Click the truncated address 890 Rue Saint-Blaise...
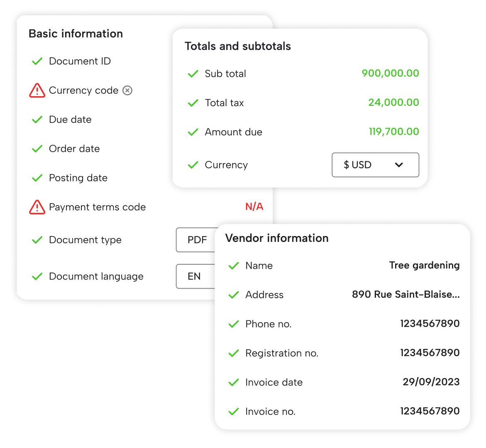Image resolution: width=486 pixels, height=448 pixels. click(405, 295)
